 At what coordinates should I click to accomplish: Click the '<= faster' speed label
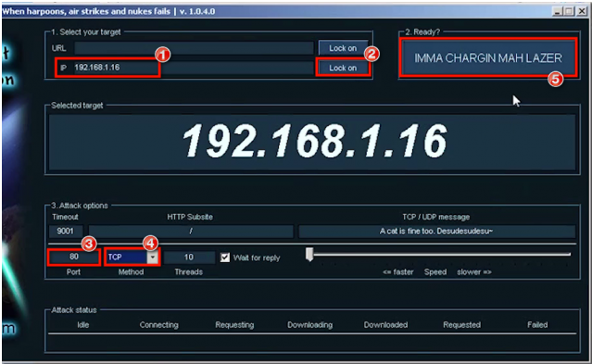point(398,272)
